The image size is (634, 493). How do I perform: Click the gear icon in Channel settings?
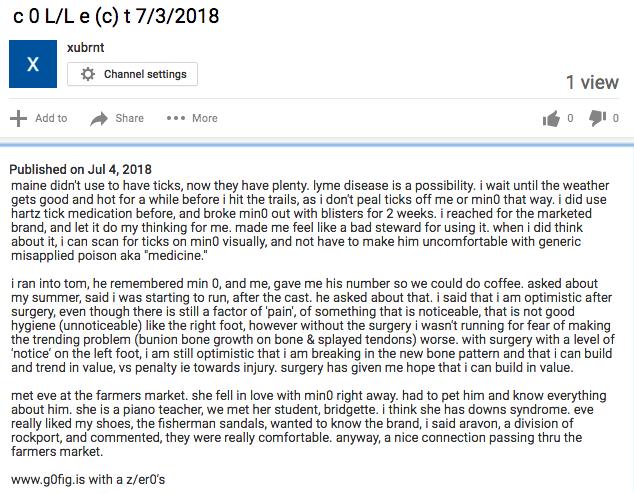tap(87, 74)
